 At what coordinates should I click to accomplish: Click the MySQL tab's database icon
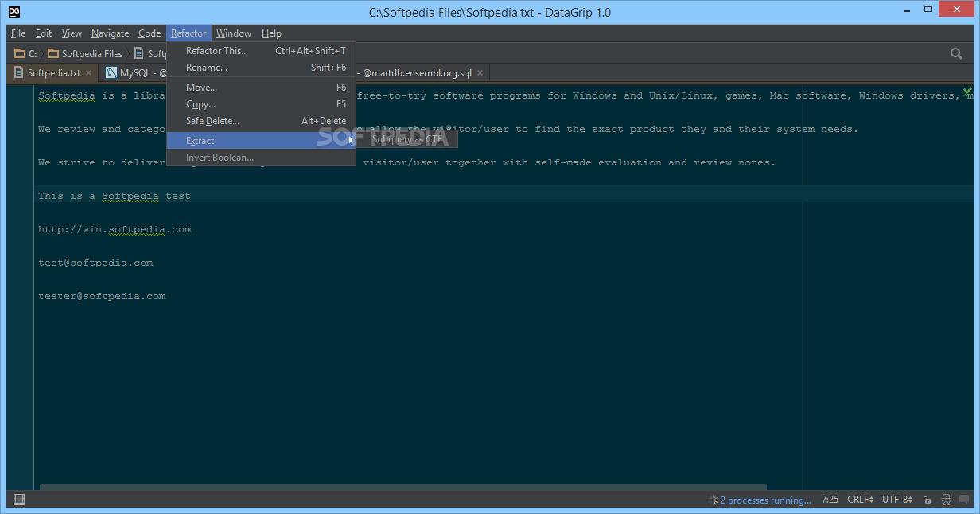click(x=111, y=73)
